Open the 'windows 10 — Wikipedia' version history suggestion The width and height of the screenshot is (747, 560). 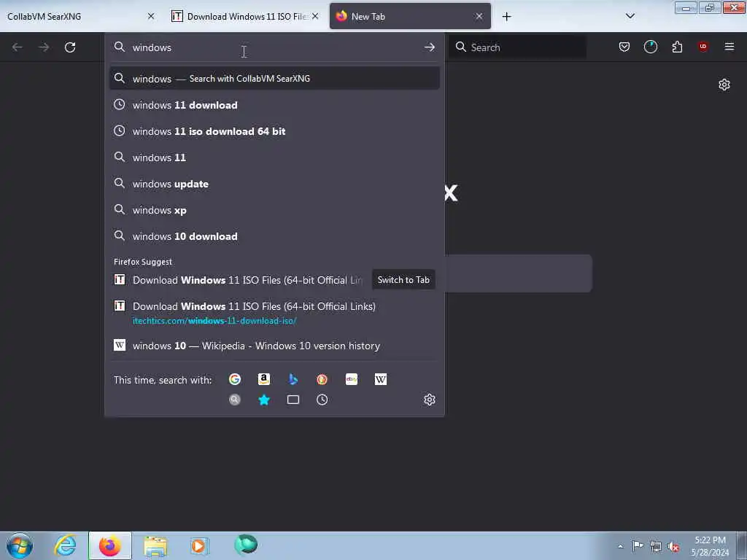click(x=274, y=346)
